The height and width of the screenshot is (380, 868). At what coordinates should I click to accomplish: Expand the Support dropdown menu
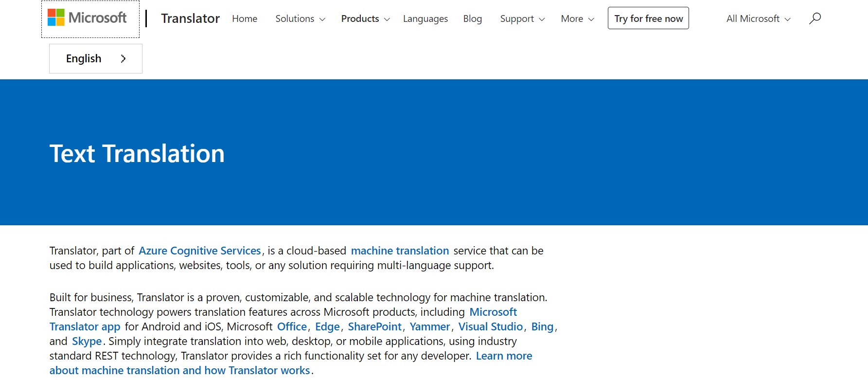click(523, 18)
